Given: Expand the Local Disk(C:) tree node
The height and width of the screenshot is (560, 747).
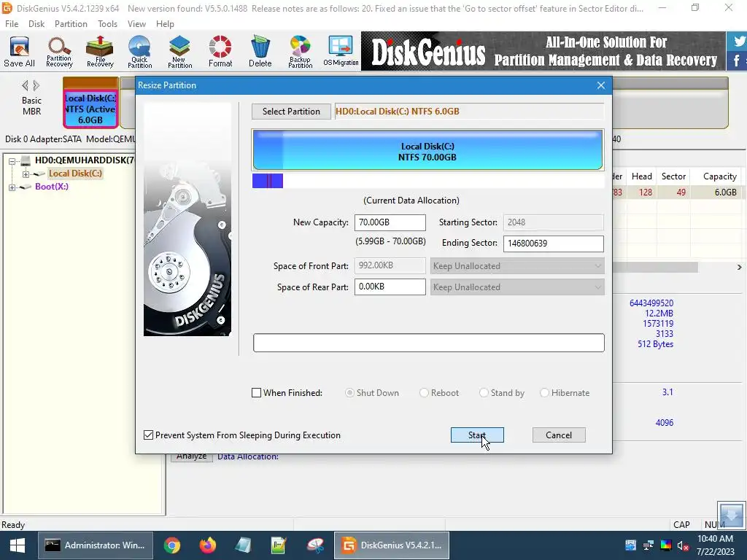Looking at the screenshot, I should pyautogui.click(x=26, y=174).
